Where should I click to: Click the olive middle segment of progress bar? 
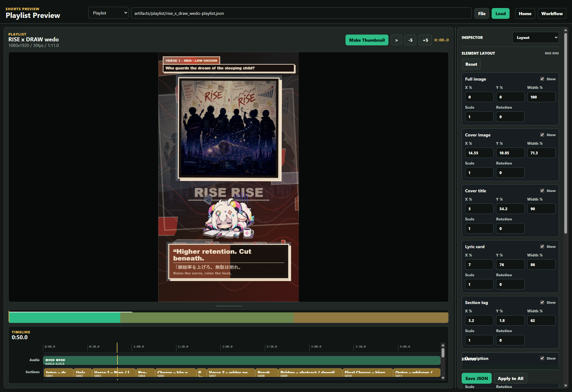[x=207, y=317]
